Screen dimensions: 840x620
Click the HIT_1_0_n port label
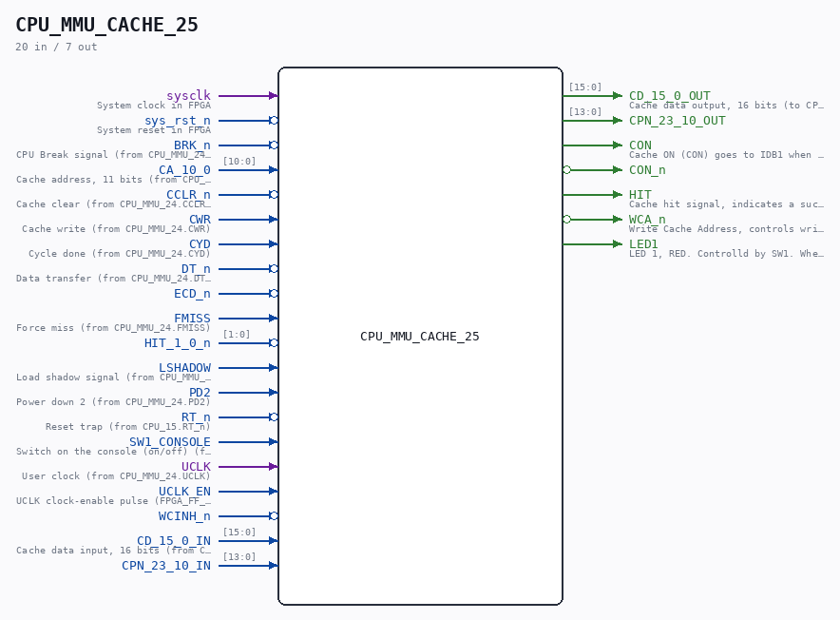tap(178, 342)
